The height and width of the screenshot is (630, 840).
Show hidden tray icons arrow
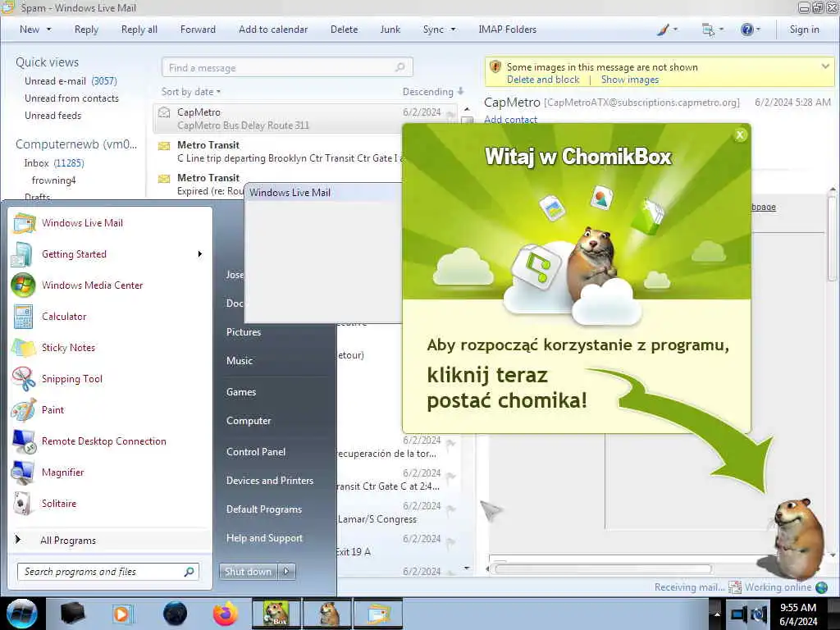click(717, 614)
